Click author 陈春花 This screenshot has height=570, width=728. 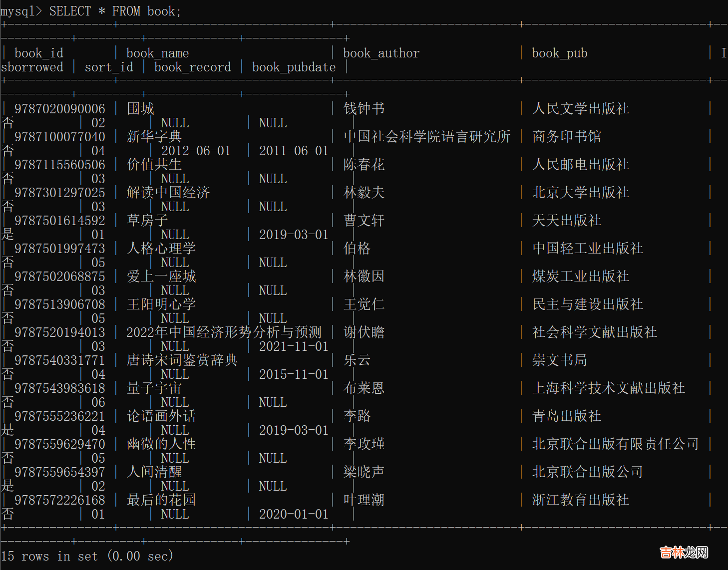(364, 165)
